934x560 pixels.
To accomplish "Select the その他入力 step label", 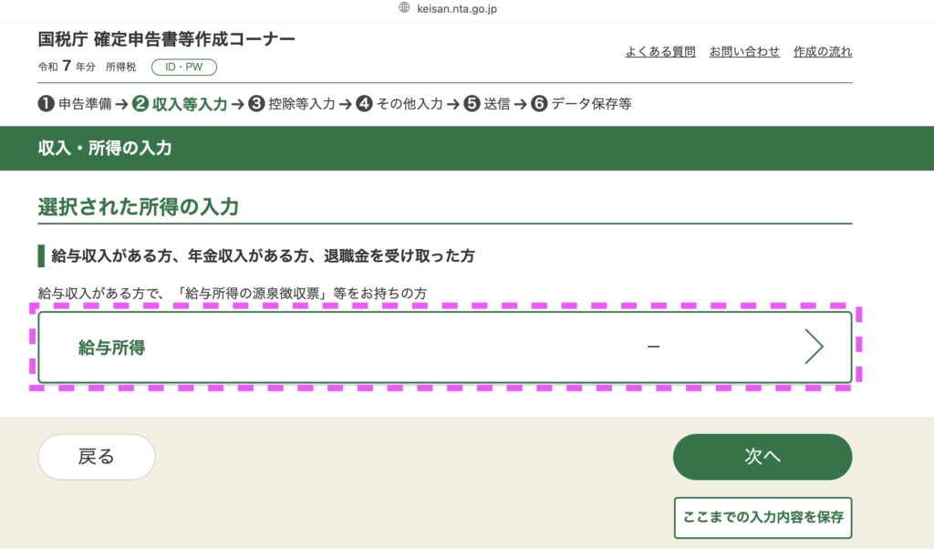I will (410, 104).
